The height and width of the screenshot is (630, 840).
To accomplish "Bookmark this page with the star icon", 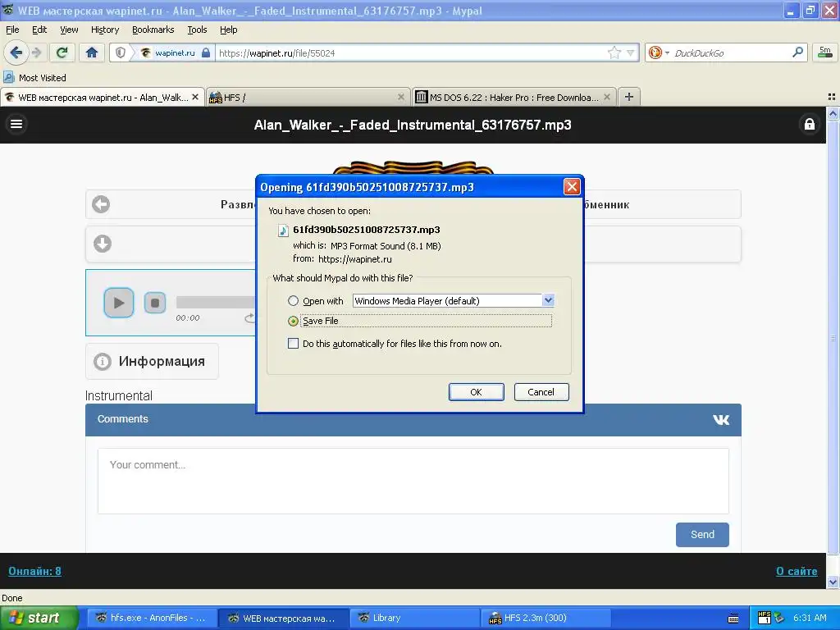I will [x=614, y=52].
